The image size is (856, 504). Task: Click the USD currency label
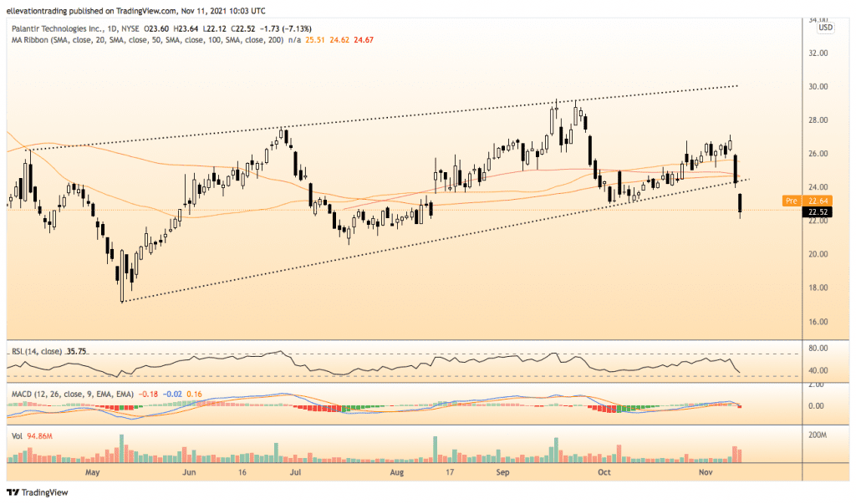click(x=825, y=28)
